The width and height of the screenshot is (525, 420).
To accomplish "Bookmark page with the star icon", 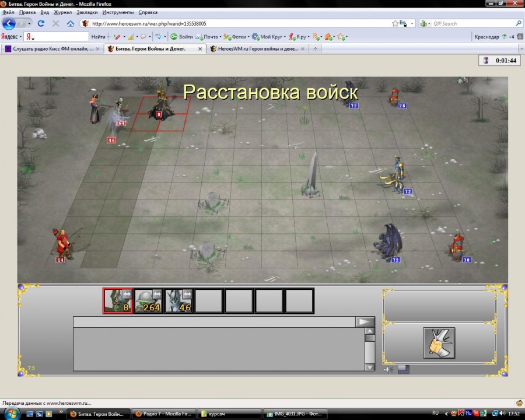I will (x=395, y=23).
